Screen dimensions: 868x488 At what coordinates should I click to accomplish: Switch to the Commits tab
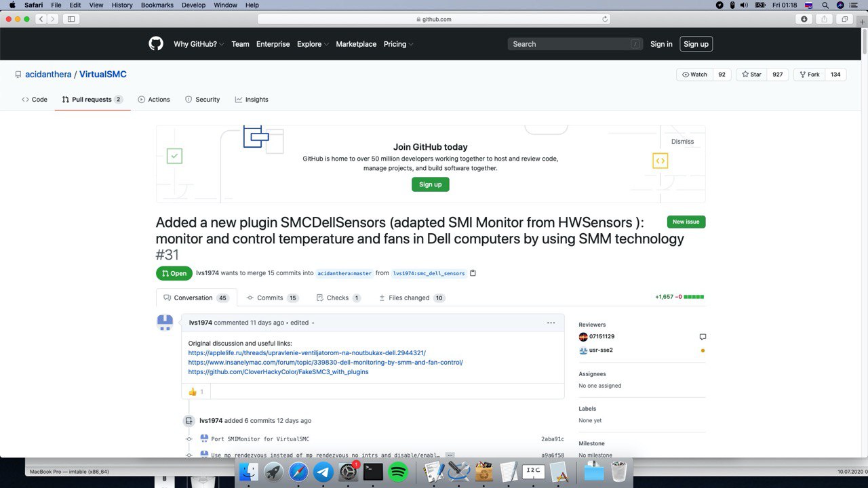pos(273,298)
